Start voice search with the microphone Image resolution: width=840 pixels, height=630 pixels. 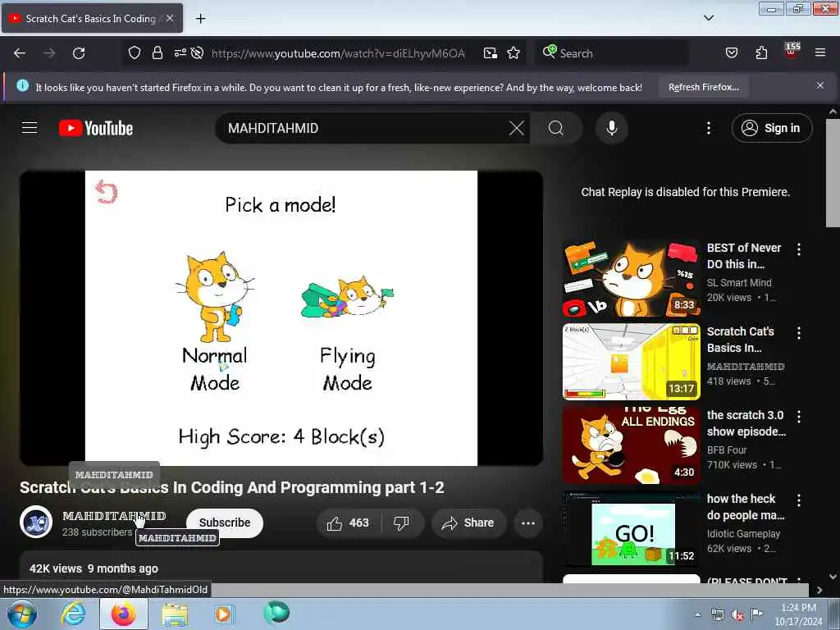612,128
